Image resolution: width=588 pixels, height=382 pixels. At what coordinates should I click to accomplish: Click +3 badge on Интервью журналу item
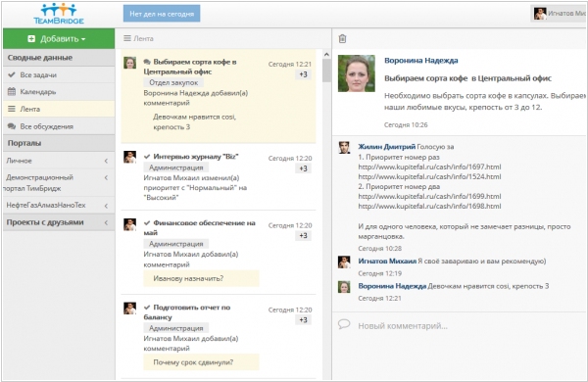pyautogui.click(x=303, y=168)
